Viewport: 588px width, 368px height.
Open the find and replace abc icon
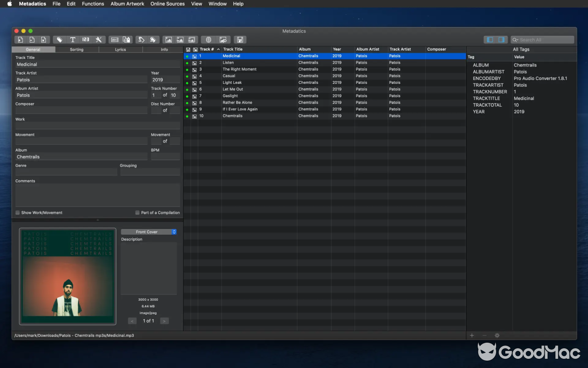(114, 40)
